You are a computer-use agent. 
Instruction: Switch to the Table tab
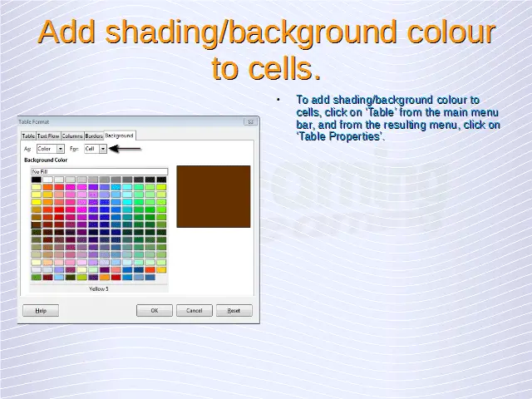pyautogui.click(x=28, y=135)
